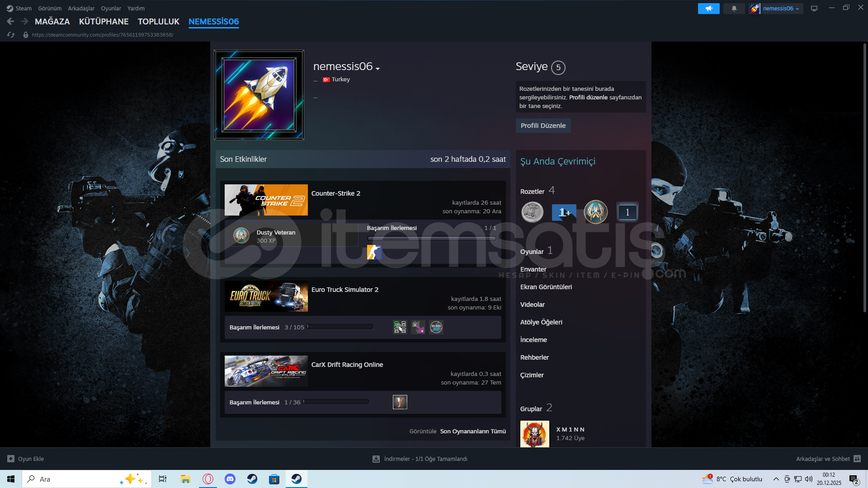The height and width of the screenshot is (488, 868).
Task: Click the 1+ game collector badge
Action: [x=564, y=212]
